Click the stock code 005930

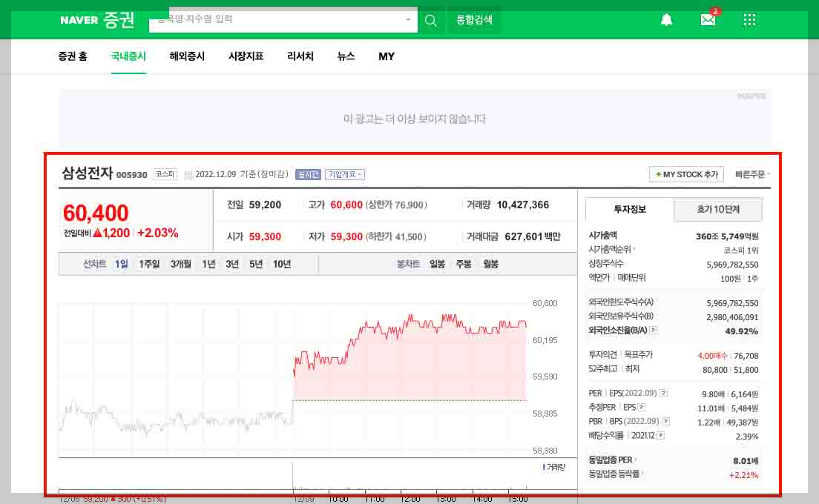131,175
